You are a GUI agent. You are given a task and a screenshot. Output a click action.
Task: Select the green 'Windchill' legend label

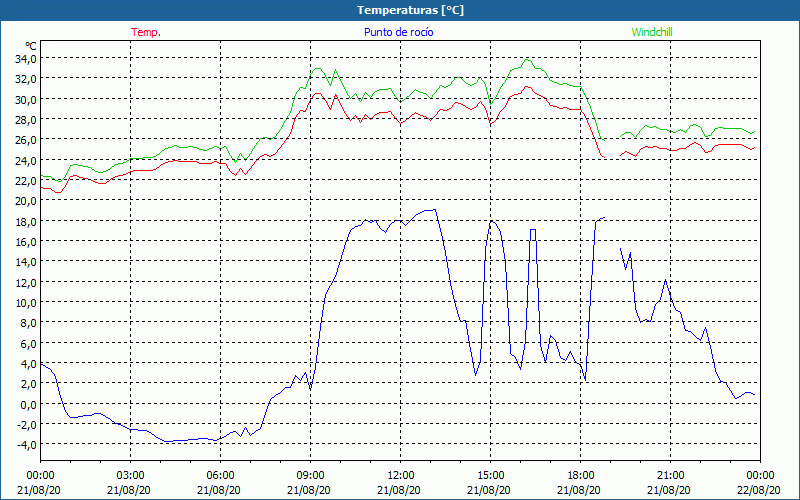pos(652,32)
